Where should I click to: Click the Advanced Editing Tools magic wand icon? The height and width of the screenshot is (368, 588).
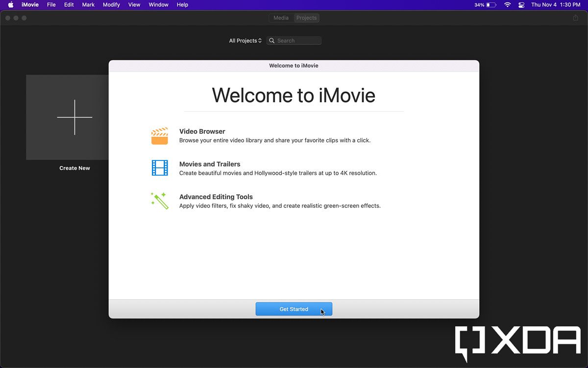pos(159,201)
